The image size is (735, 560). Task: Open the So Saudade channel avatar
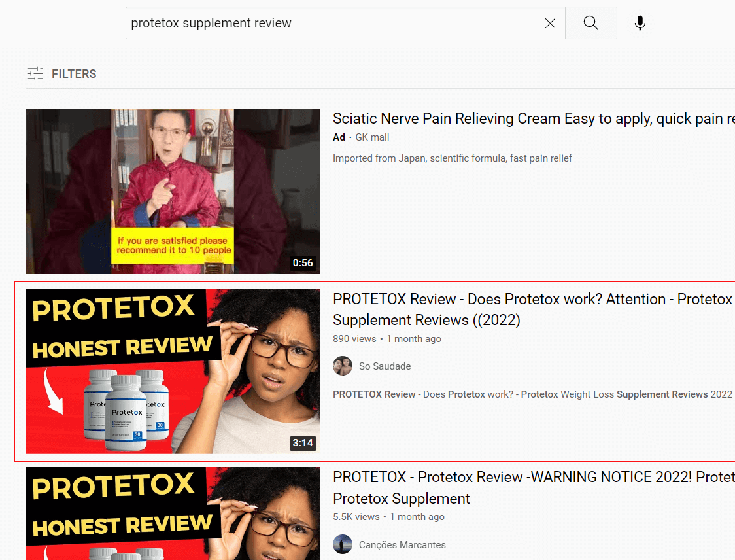(x=343, y=366)
